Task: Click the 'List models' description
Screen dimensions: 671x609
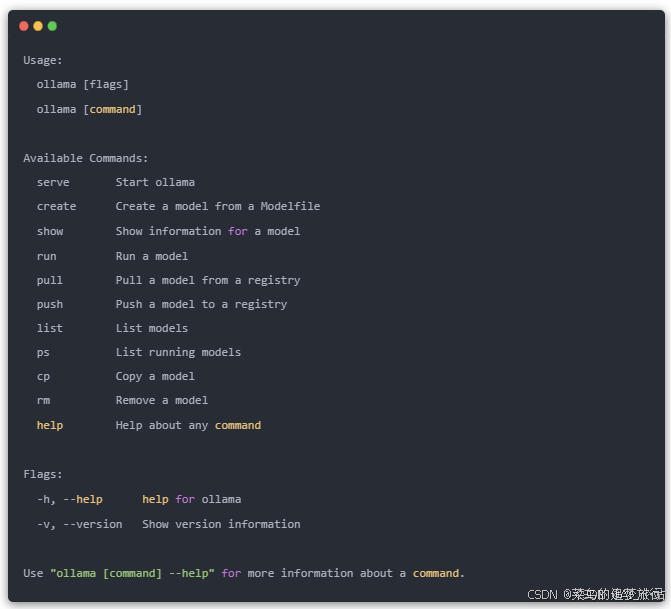Action: (x=151, y=328)
